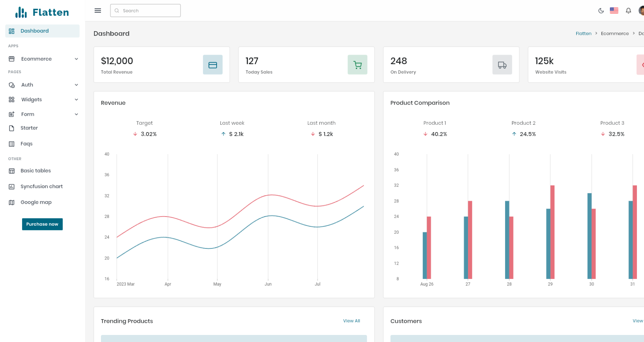Select the Ecommerce app icon in sidebar
Viewport: 644px width, 342px height.
12,59
